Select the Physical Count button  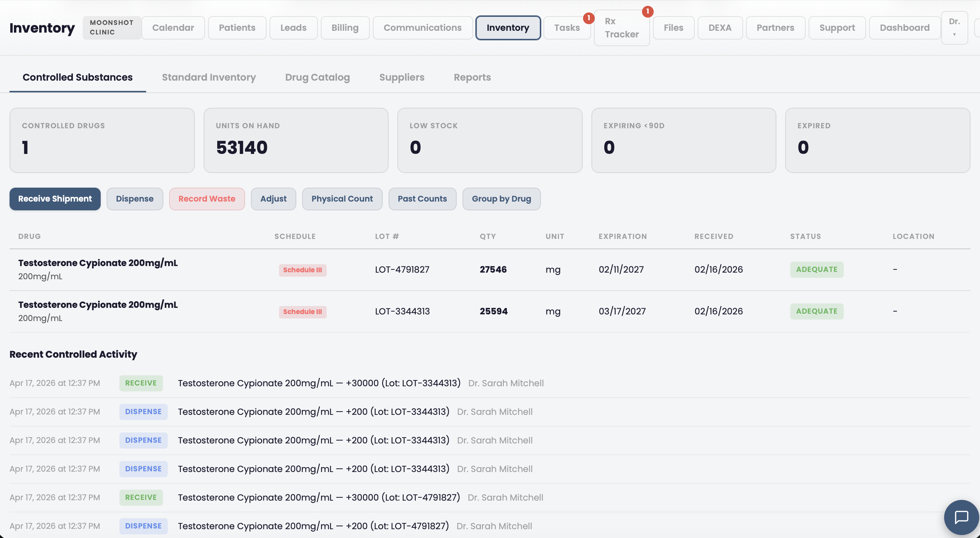342,199
